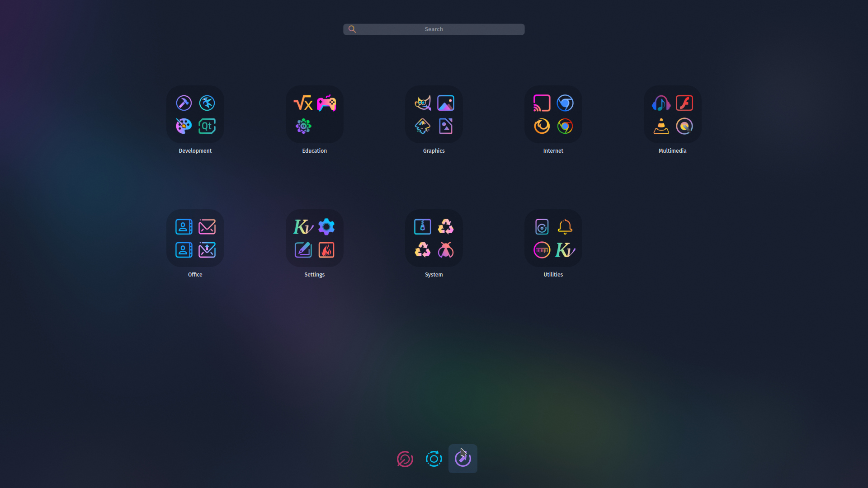Click the Office folder label

(195, 275)
